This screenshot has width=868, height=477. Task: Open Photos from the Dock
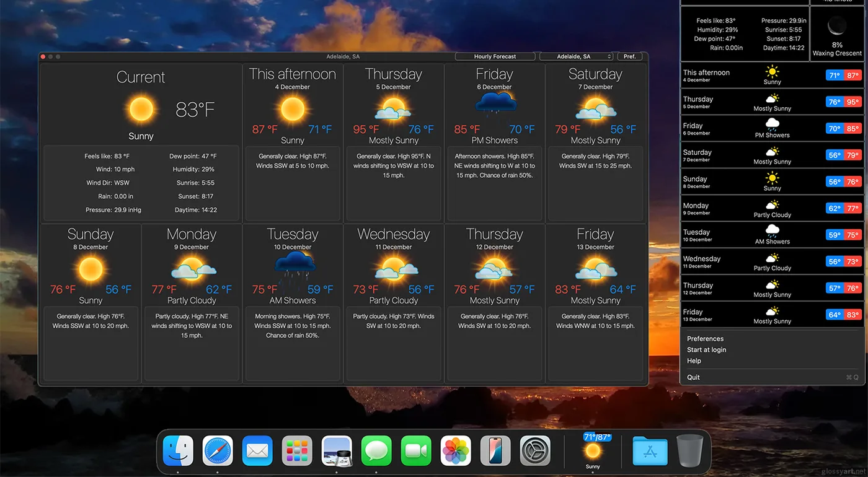(456, 450)
